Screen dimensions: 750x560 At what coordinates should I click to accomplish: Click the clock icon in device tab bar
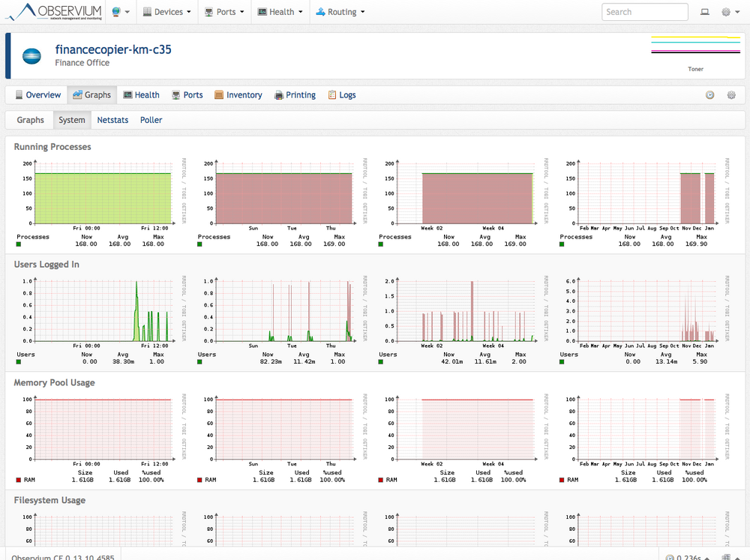click(x=709, y=95)
